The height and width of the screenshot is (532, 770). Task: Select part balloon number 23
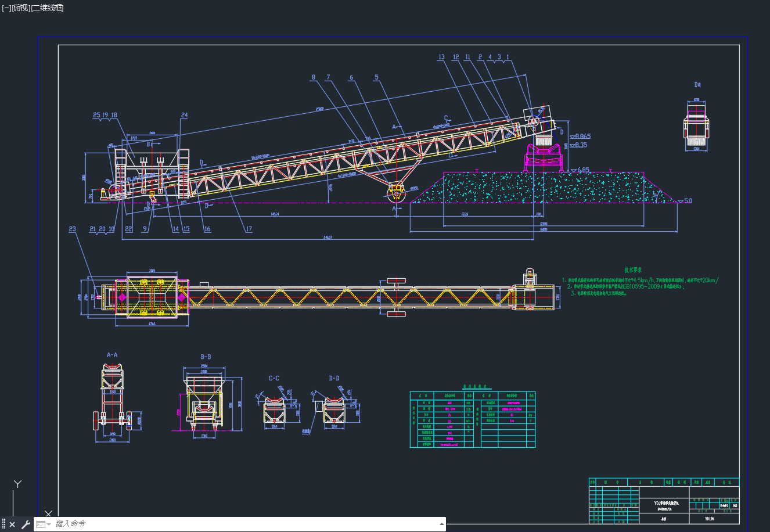pyautogui.click(x=72, y=229)
